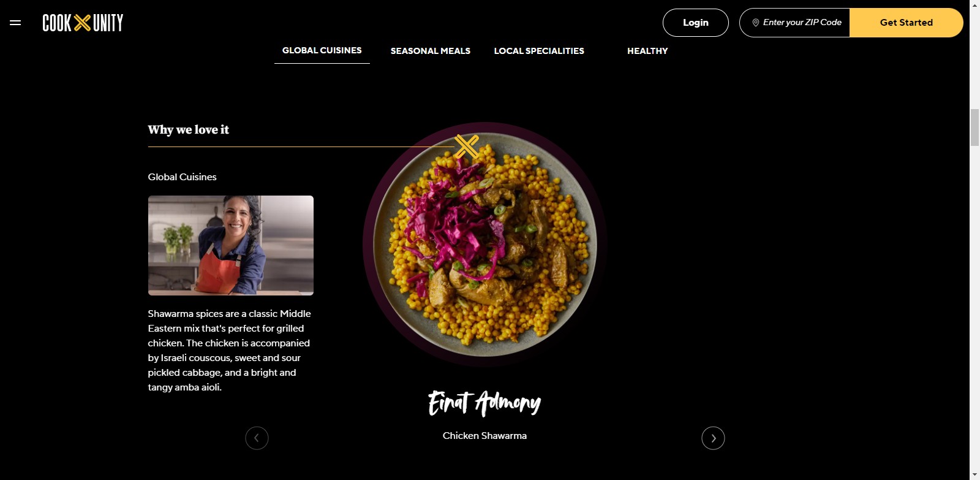
Task: Select the Global Cuisines tab
Action: (x=322, y=51)
